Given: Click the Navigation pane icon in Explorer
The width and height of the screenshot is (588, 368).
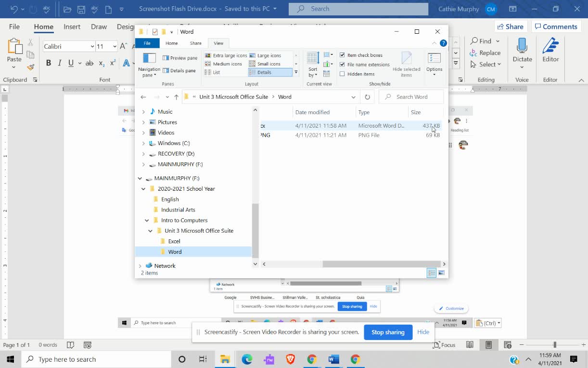Looking at the screenshot, I should 149,58.
